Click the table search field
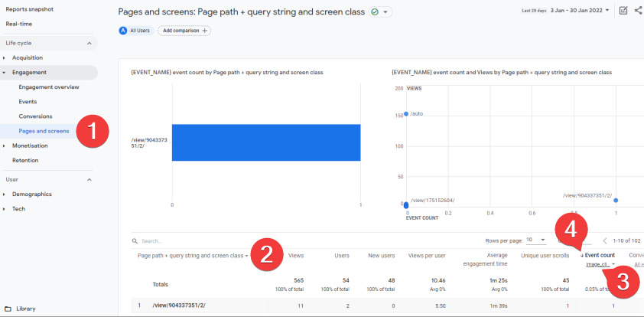 click(x=229, y=240)
